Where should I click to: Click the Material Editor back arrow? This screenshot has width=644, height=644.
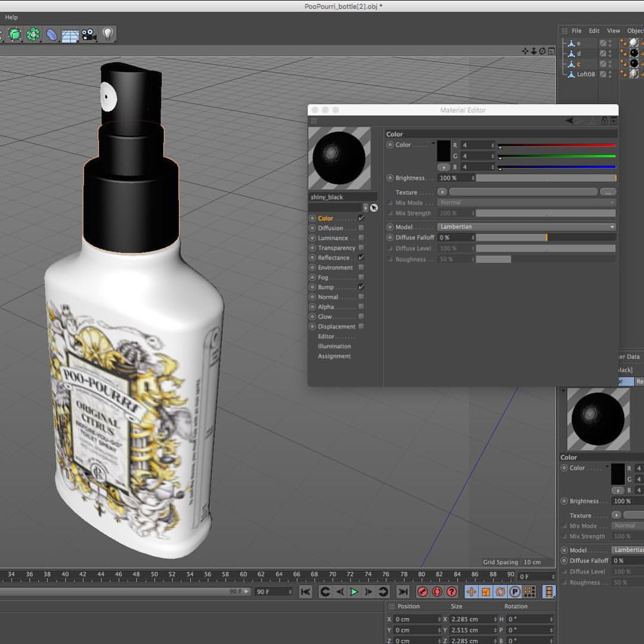click(569, 120)
